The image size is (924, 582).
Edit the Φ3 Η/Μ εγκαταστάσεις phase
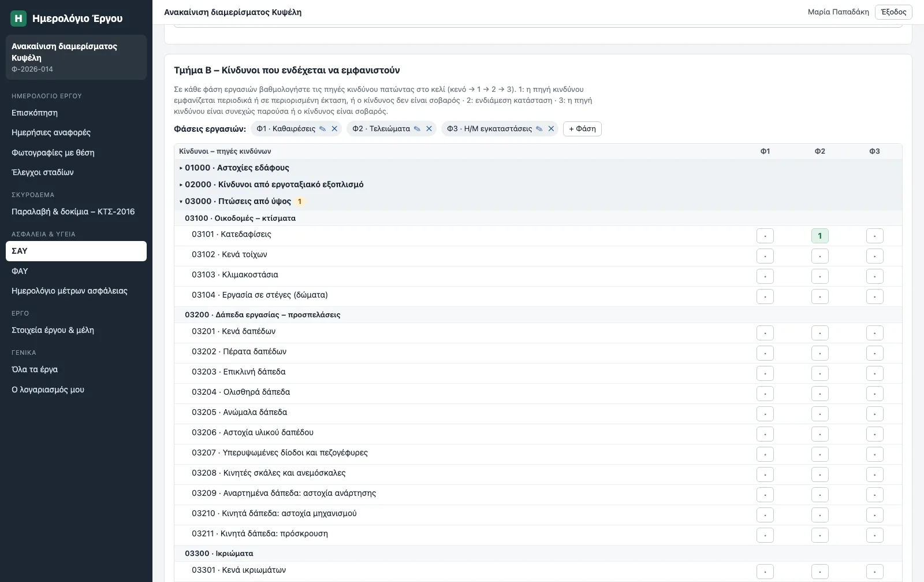(x=539, y=129)
